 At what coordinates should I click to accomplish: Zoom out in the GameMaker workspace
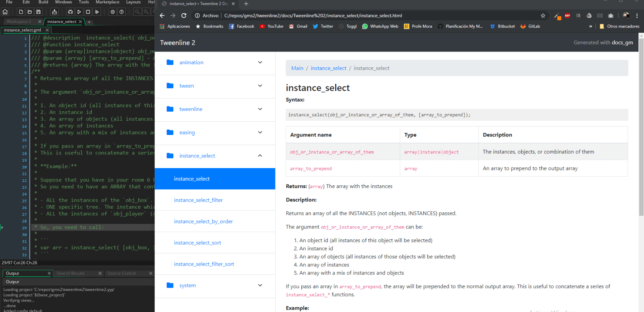point(137,12)
